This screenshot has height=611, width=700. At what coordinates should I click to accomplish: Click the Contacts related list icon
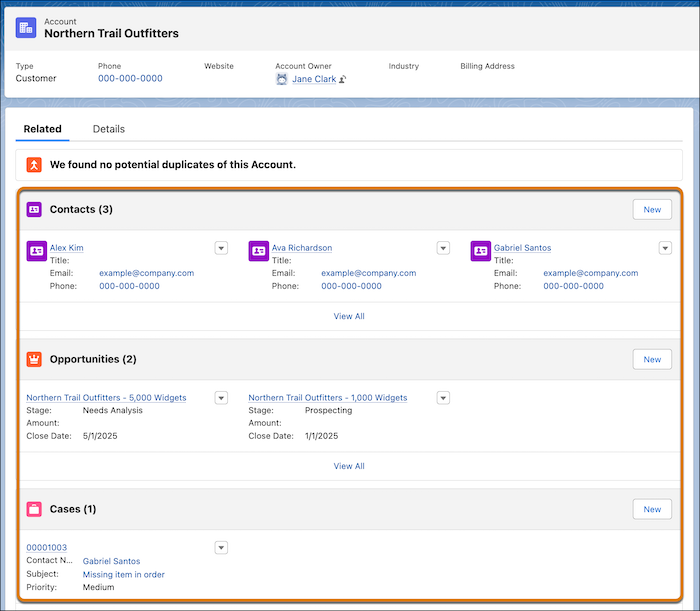(x=34, y=210)
